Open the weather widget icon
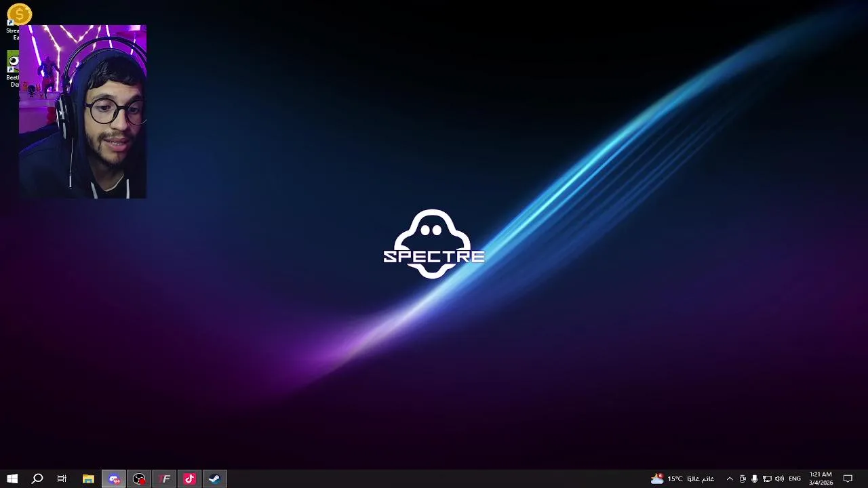 pos(657,479)
